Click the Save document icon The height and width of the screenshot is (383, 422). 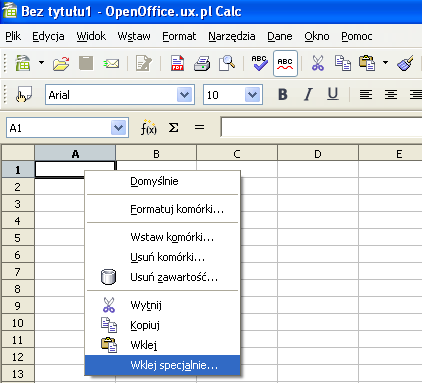coord(86,63)
